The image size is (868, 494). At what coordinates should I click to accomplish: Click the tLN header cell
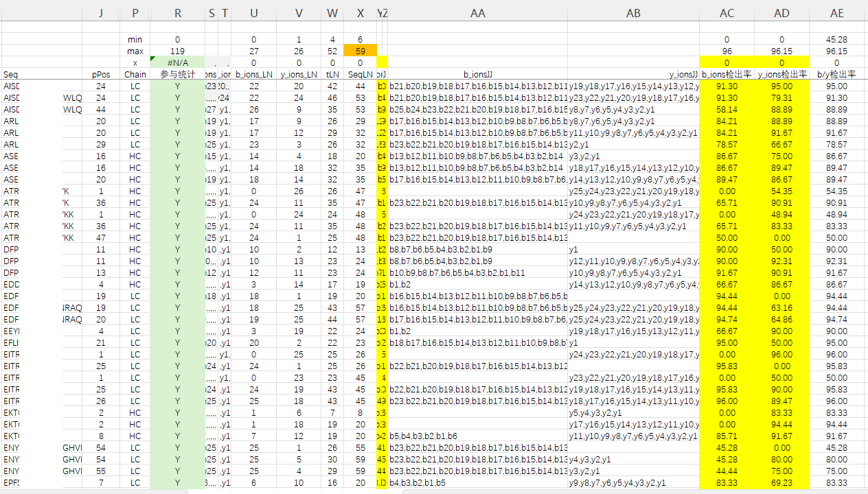click(332, 74)
